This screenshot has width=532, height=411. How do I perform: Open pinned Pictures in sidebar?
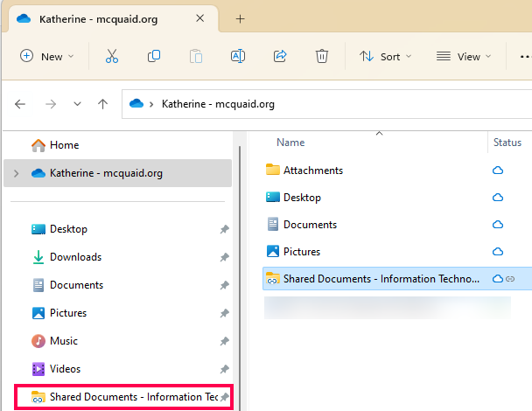68,313
